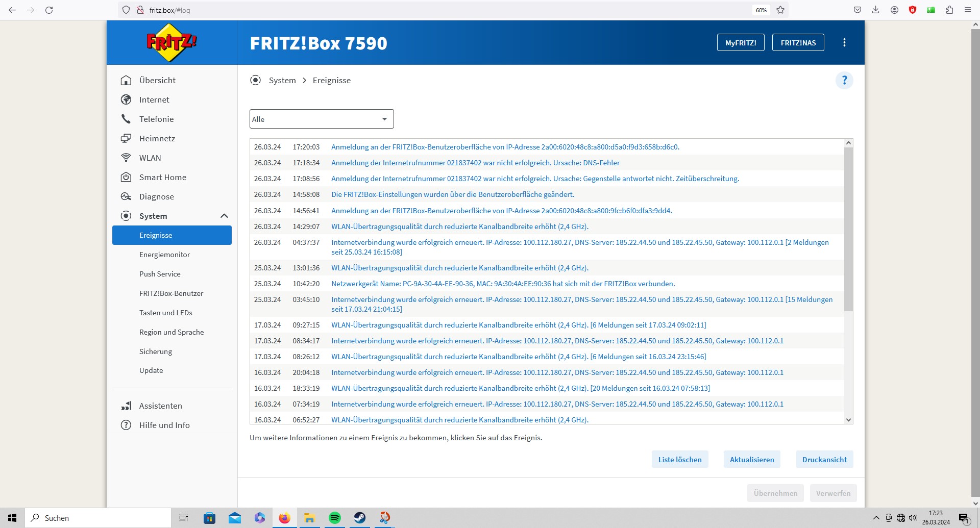Open the Alle event filter dropdown
980x528 pixels.
322,119
